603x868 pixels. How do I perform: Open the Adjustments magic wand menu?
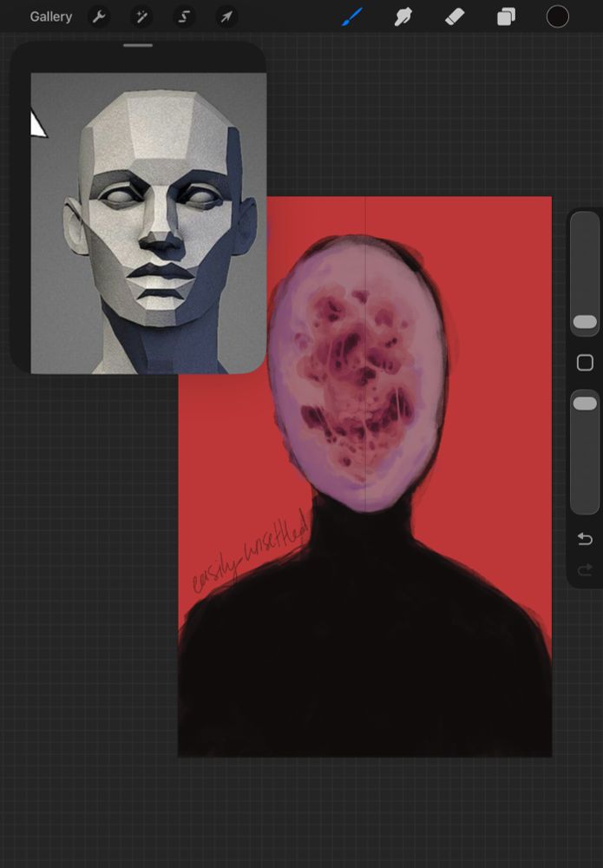(141, 17)
